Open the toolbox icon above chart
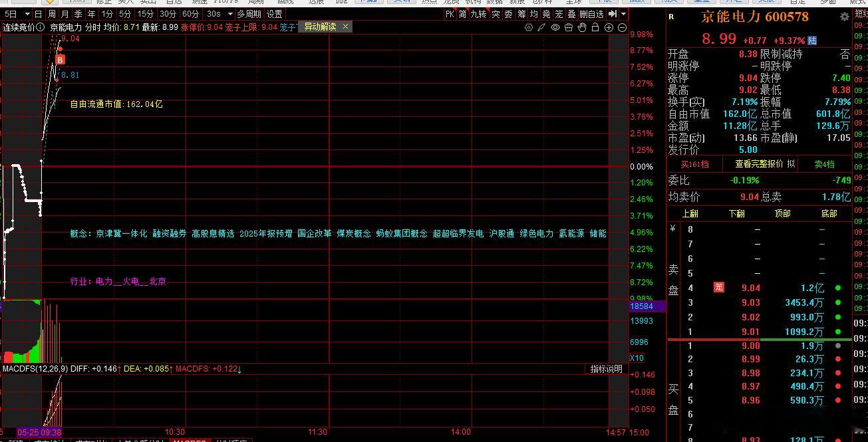 coord(569,27)
